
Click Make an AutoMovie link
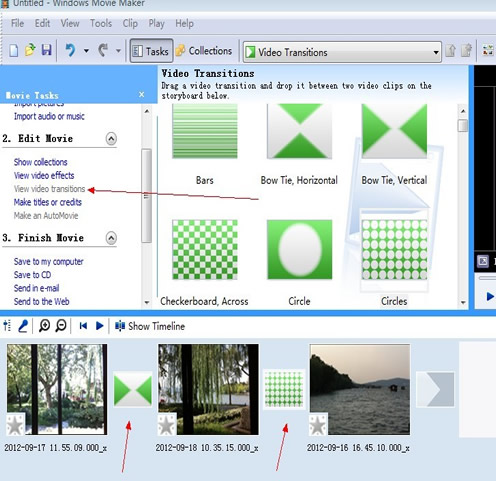[46, 215]
